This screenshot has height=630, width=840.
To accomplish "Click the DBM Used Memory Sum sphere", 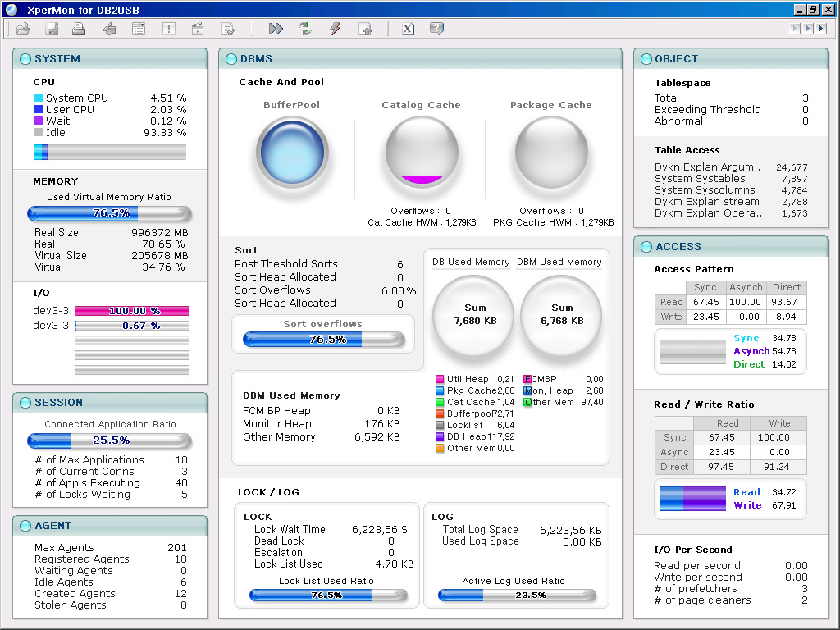I will [561, 316].
